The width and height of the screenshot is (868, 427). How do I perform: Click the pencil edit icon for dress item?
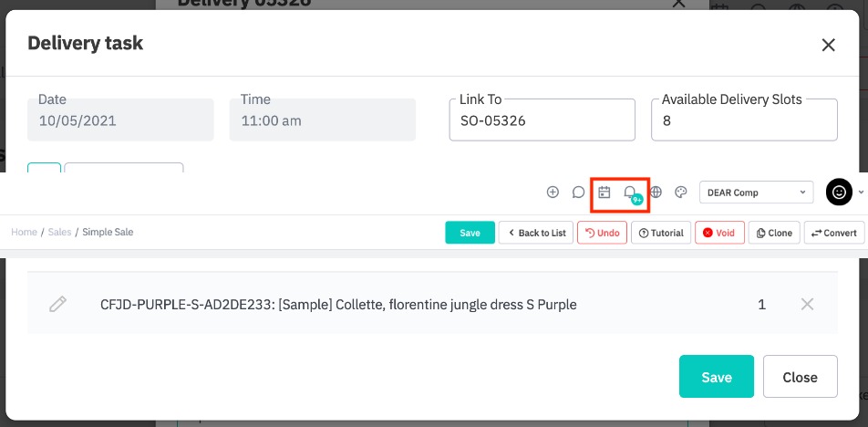[x=57, y=304]
